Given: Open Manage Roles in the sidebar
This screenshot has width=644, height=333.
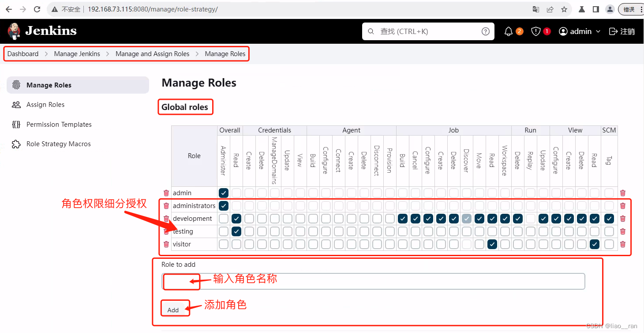Looking at the screenshot, I should (78, 85).
